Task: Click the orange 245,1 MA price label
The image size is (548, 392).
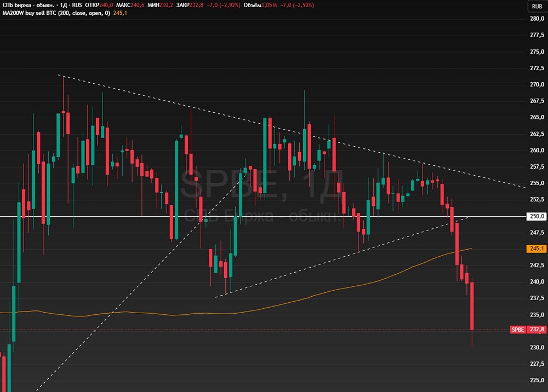Action: coord(536,249)
